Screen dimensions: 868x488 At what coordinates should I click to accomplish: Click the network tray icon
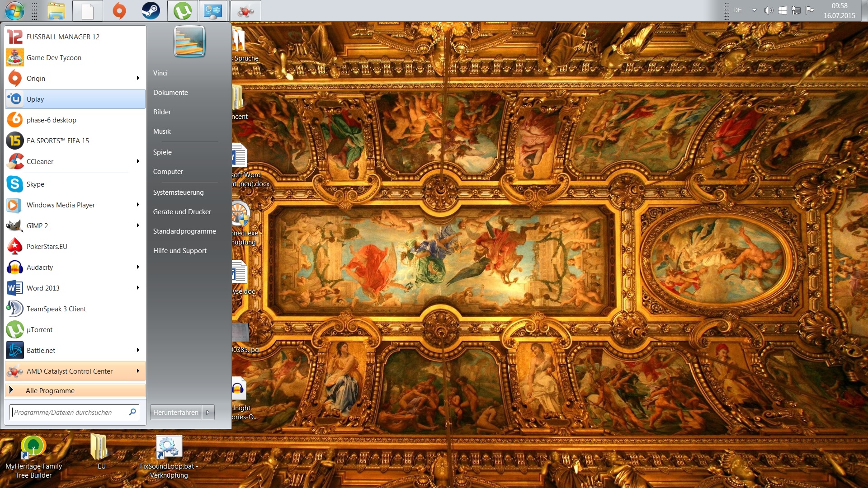coord(796,10)
